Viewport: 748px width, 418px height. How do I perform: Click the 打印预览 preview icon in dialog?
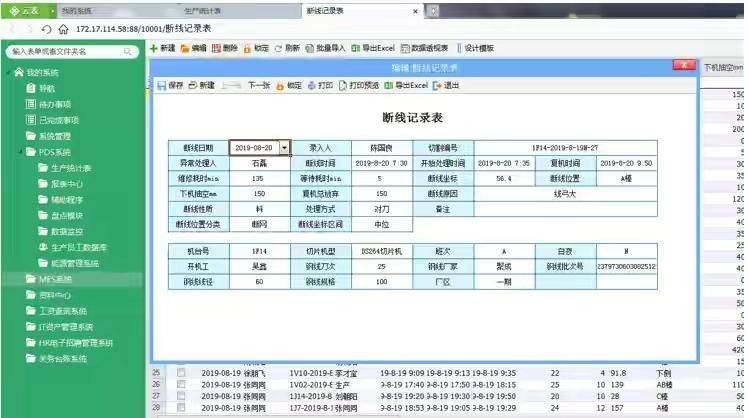[343, 85]
